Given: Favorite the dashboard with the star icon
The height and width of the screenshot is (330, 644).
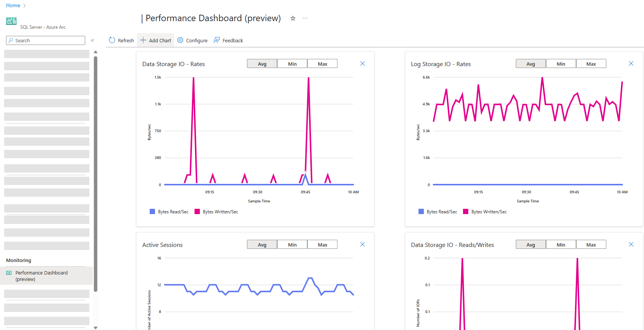Looking at the screenshot, I should point(293,19).
